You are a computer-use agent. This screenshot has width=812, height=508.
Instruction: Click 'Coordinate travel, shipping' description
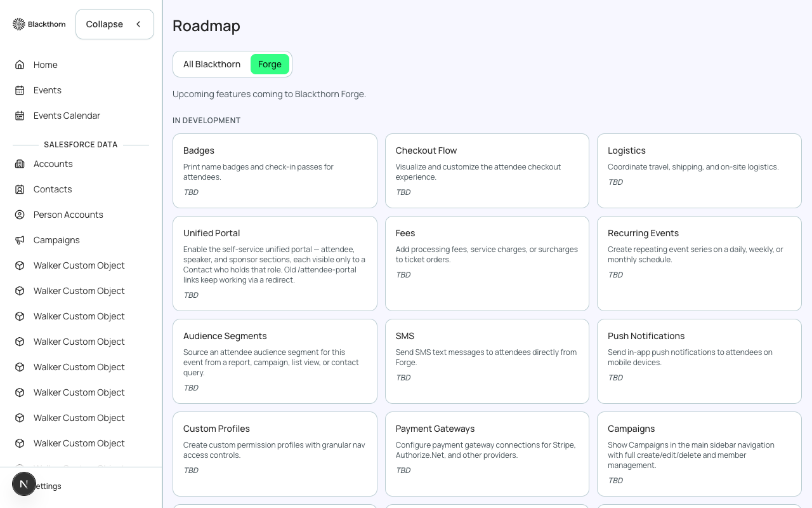pyautogui.click(x=693, y=167)
